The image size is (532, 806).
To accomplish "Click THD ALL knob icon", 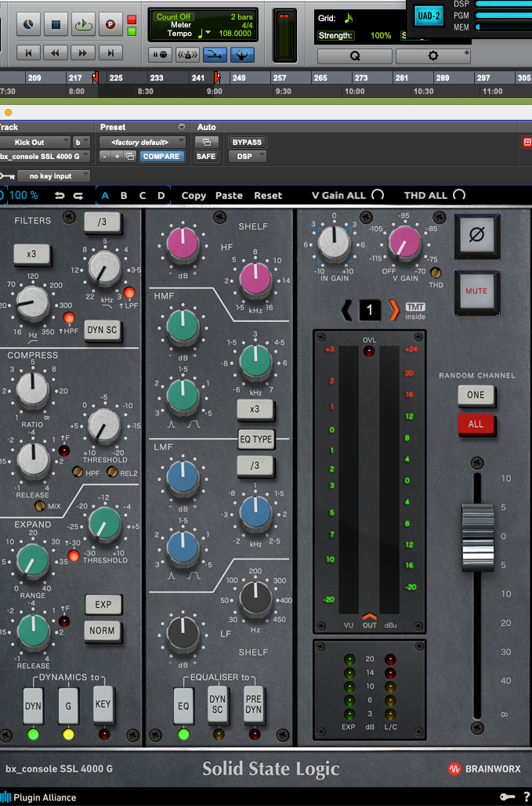I will pos(459,195).
